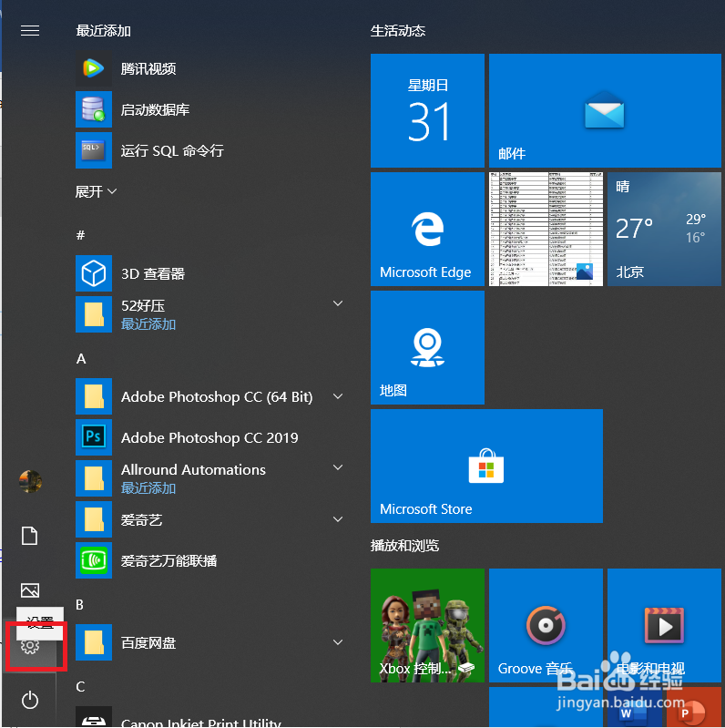The image size is (725, 728).
Task: Open 运行 SQL 命令行 icon
Action: [94, 150]
